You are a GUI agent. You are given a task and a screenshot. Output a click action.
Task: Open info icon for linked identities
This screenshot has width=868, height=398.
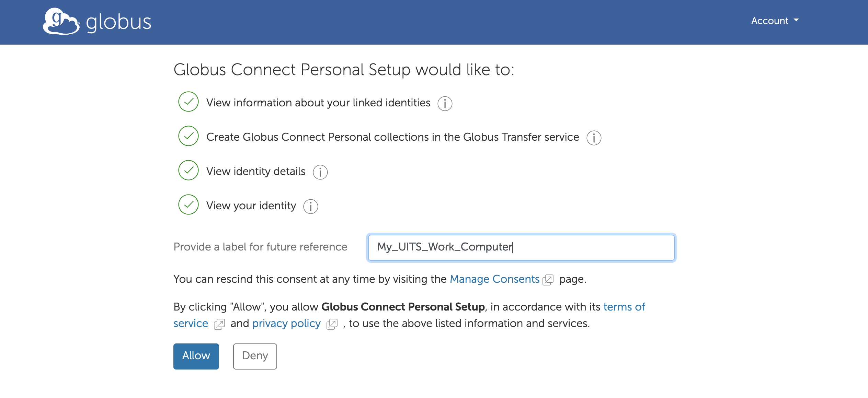click(445, 103)
